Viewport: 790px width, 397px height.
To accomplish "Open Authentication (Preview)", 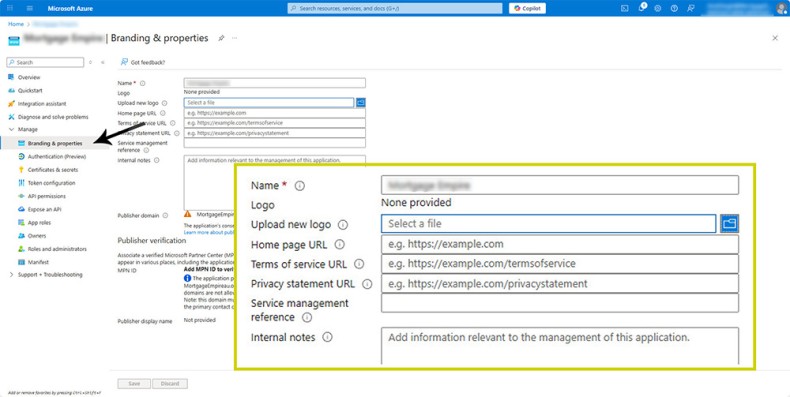I will click(x=57, y=157).
